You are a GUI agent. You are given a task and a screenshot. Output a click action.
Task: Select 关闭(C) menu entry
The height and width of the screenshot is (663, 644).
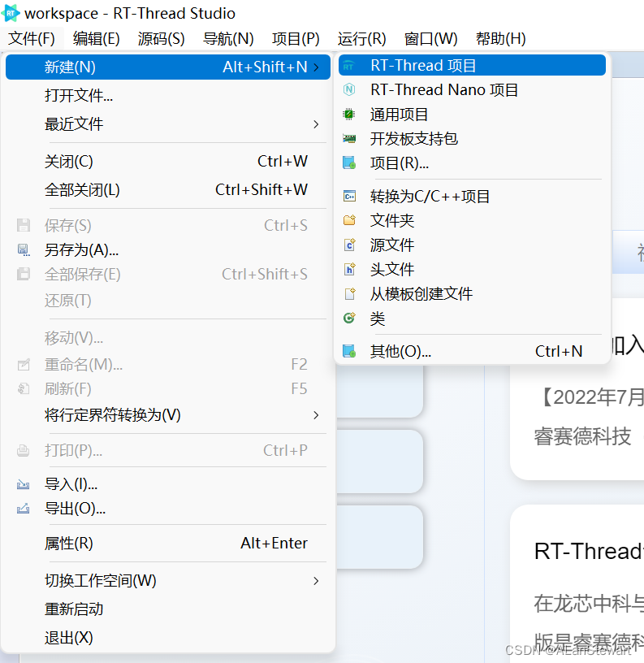pos(168,162)
